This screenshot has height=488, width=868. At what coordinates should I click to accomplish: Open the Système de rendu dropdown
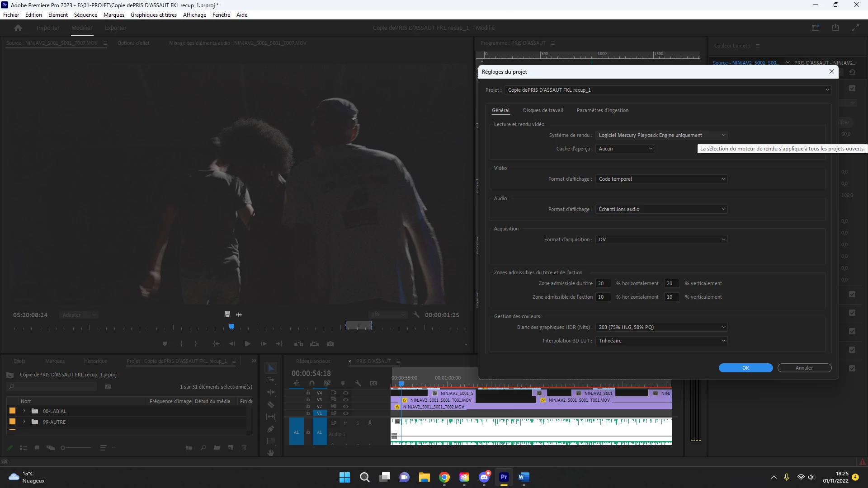661,135
